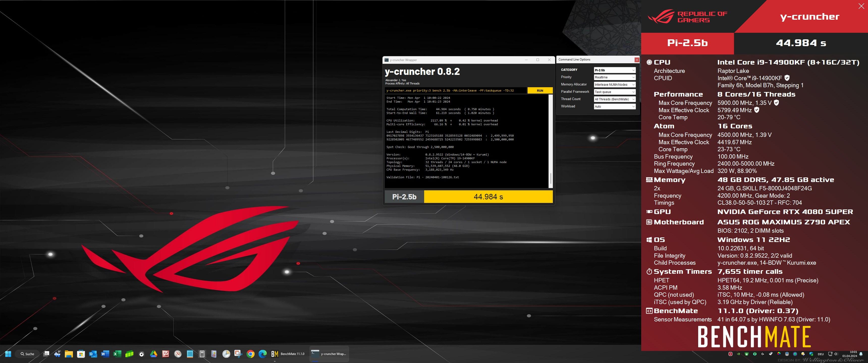Screen dimensions: 868x363
Task: Click the blue stacked layers tray icon
Action: [787, 354]
